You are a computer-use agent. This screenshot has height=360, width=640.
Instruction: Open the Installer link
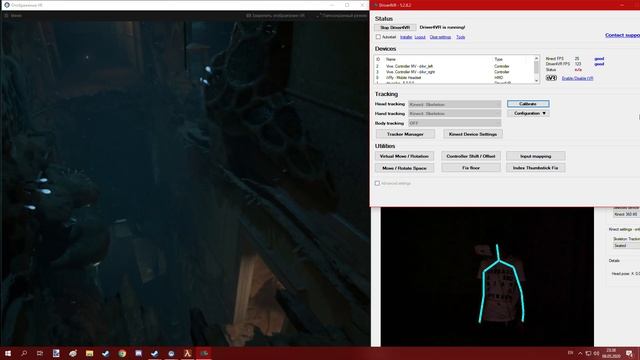406,37
